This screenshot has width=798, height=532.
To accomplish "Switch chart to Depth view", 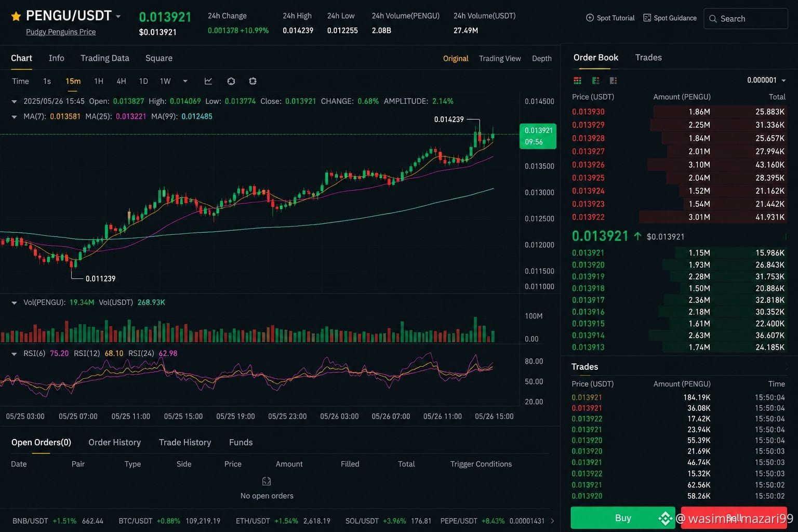I will coord(542,59).
